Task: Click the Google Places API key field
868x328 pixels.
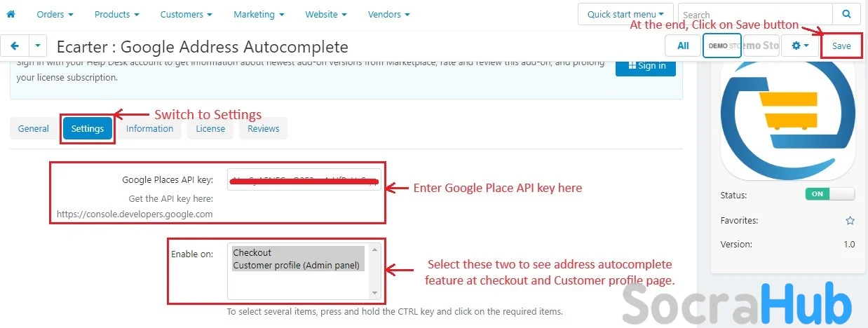Action: (304, 179)
